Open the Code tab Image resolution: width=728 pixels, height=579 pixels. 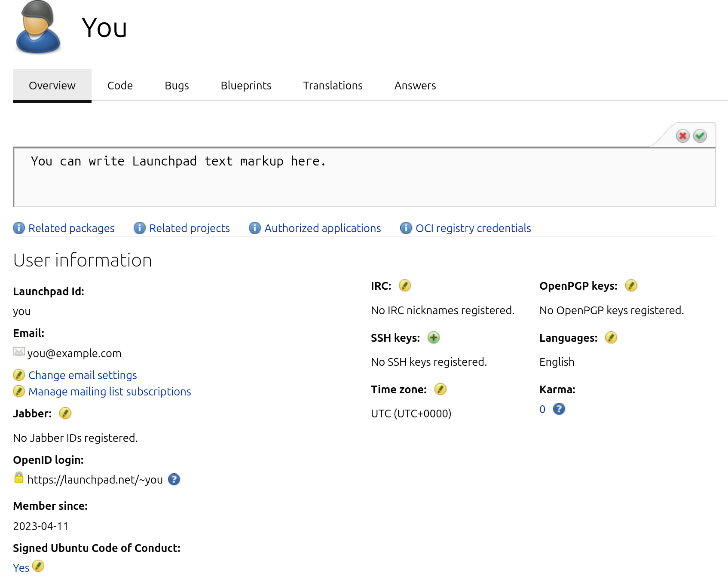[x=120, y=86]
